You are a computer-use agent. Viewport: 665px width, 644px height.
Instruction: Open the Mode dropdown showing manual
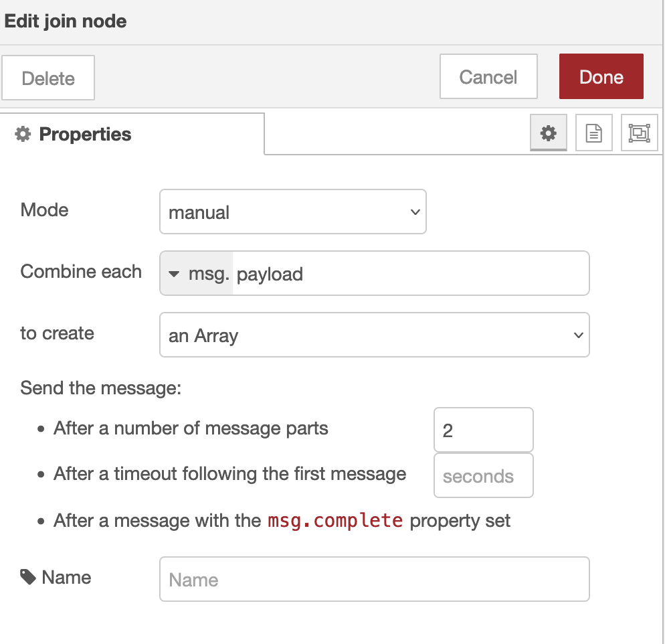[292, 212]
